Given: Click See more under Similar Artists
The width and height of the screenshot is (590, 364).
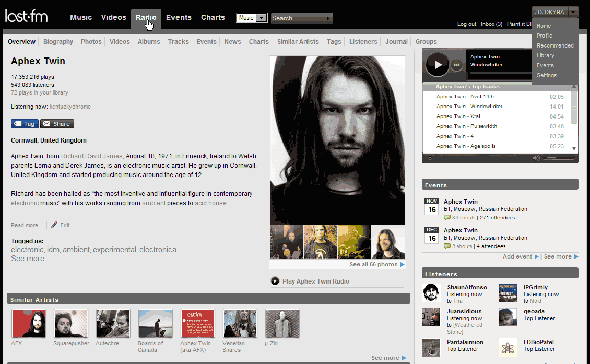Looking at the screenshot, I should [385, 358].
